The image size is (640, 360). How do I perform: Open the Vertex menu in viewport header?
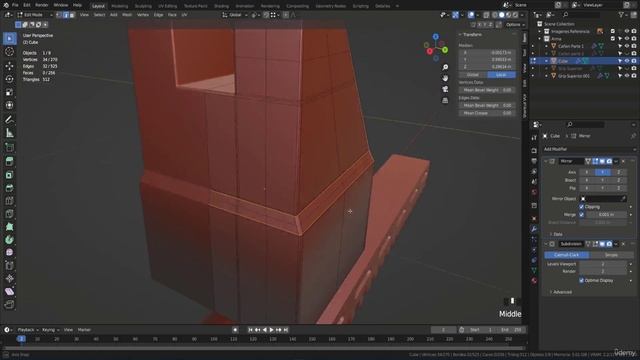[143, 15]
